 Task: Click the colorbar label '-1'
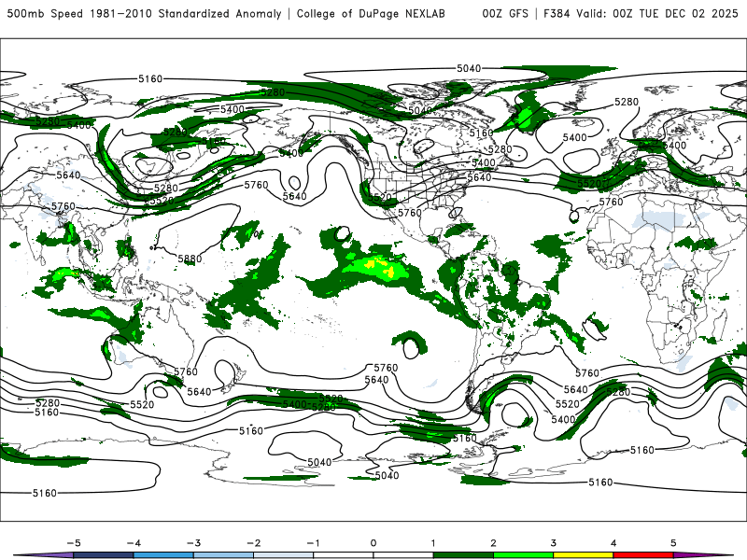pos(313,543)
